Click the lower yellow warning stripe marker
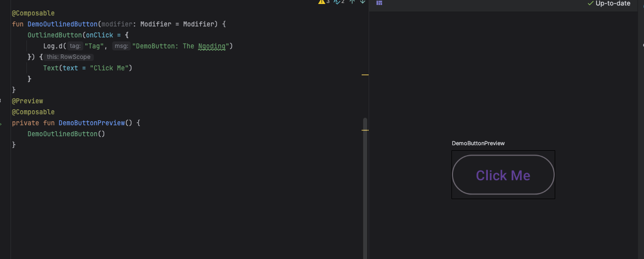This screenshot has height=259, width=644. coord(365,130)
